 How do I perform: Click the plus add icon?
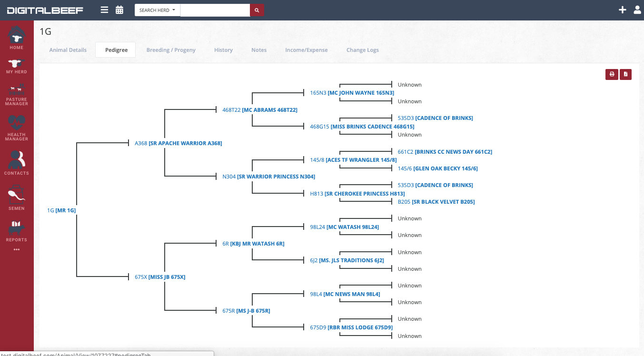click(x=622, y=10)
